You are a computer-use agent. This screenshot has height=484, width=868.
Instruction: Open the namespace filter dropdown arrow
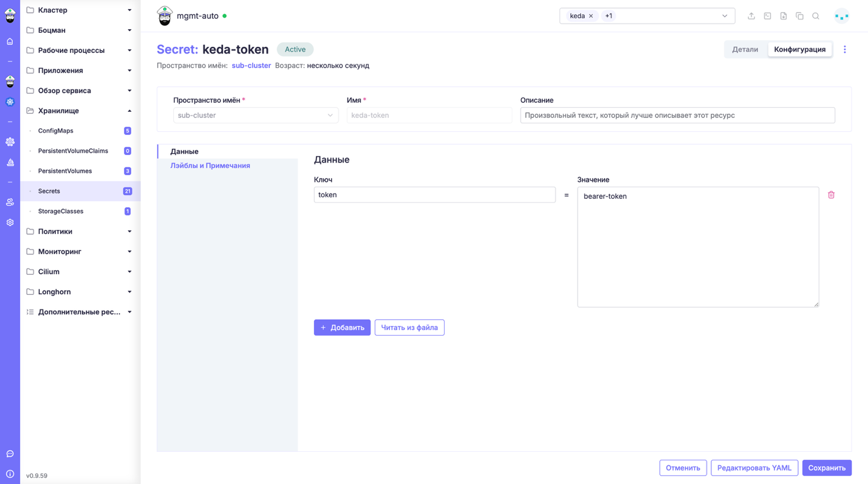coord(725,16)
